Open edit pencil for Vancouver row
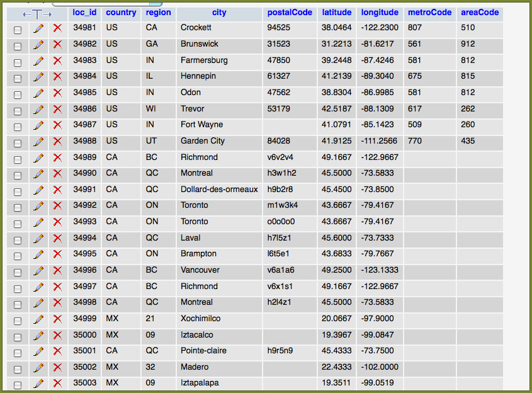Image resolution: width=532 pixels, height=393 pixels. (38, 270)
